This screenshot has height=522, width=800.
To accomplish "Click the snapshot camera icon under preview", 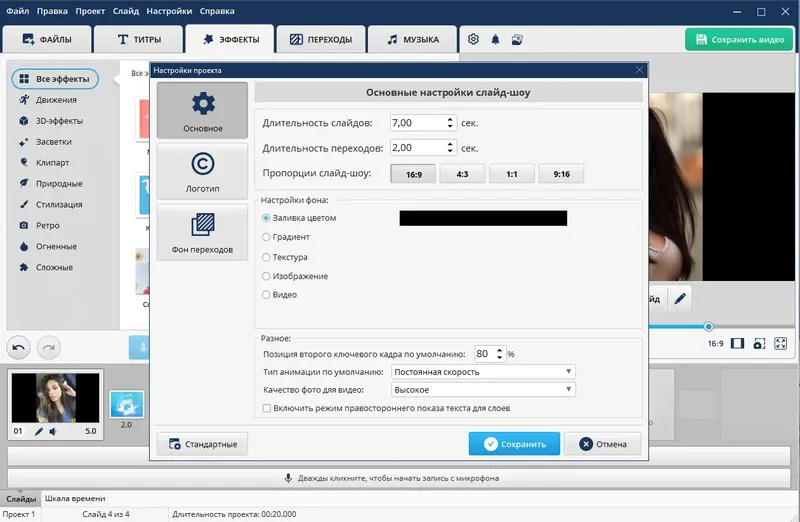I will 759,343.
